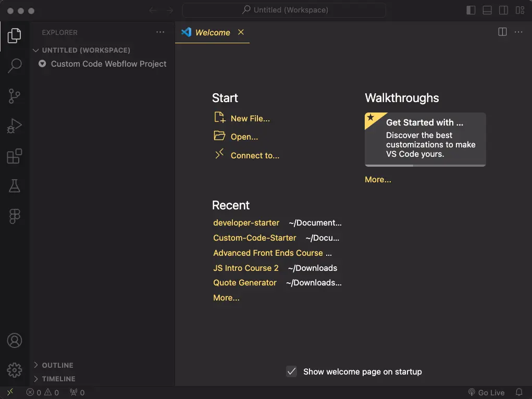Viewport: 532px width, 399px height.
Task: Show errors and warnings count in status bar
Action: (43, 393)
